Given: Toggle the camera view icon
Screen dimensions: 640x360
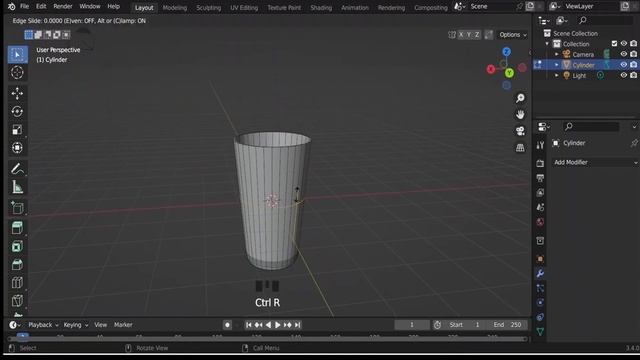Looking at the screenshot, I should 520,131.
